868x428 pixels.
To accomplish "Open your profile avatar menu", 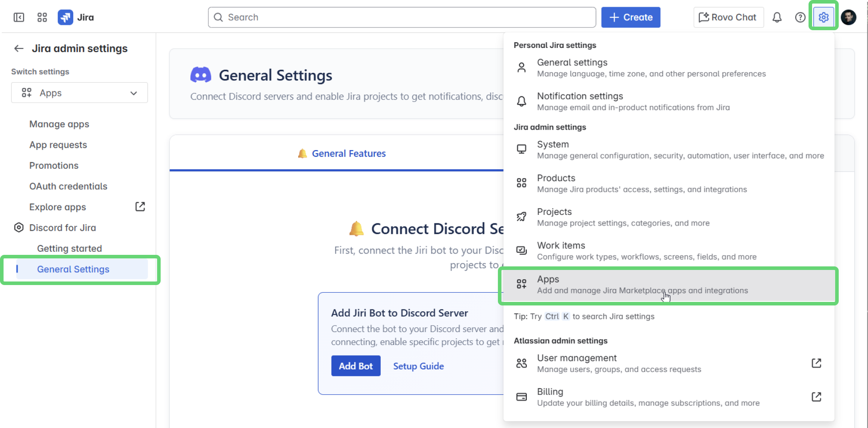I will pos(848,17).
